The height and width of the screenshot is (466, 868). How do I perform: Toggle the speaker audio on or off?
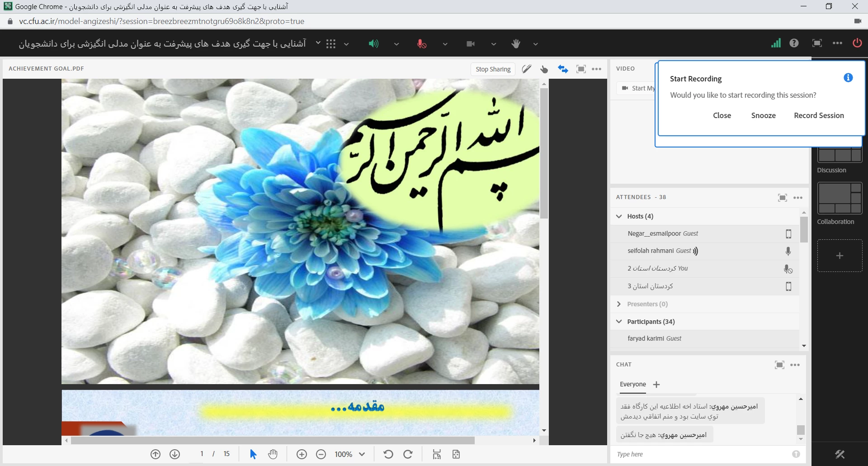373,44
